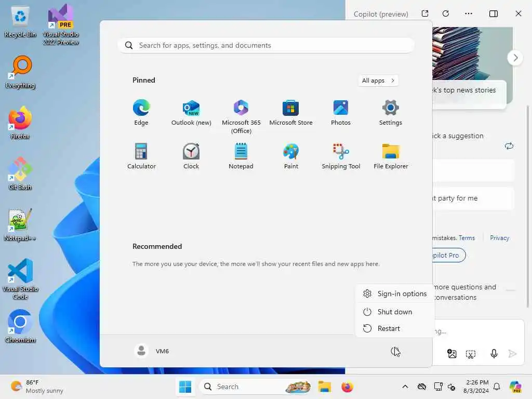This screenshot has height=399, width=532.
Task: Select Notepad++ desktop shortcut
Action: pos(20,224)
